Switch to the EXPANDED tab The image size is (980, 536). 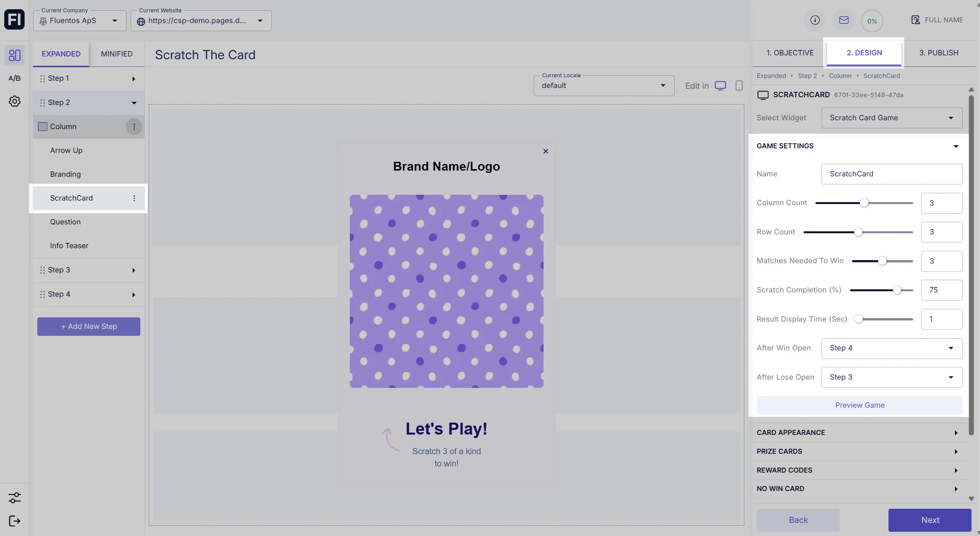[x=61, y=54]
